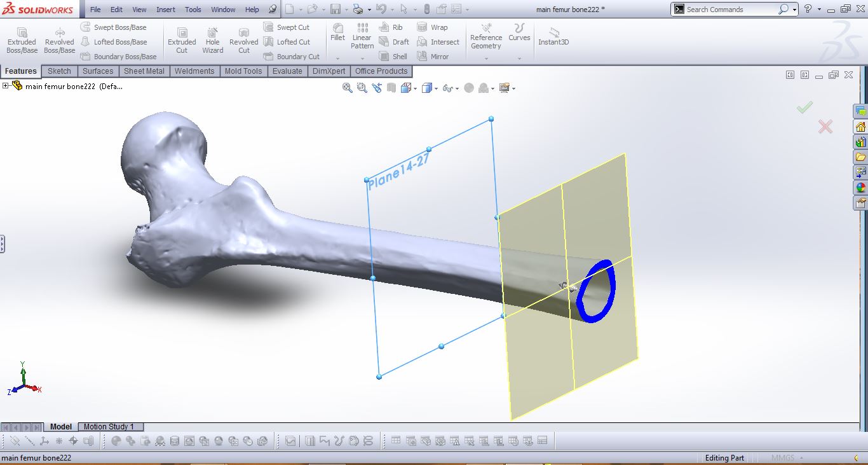Select the Linear Pattern tool

(362, 36)
